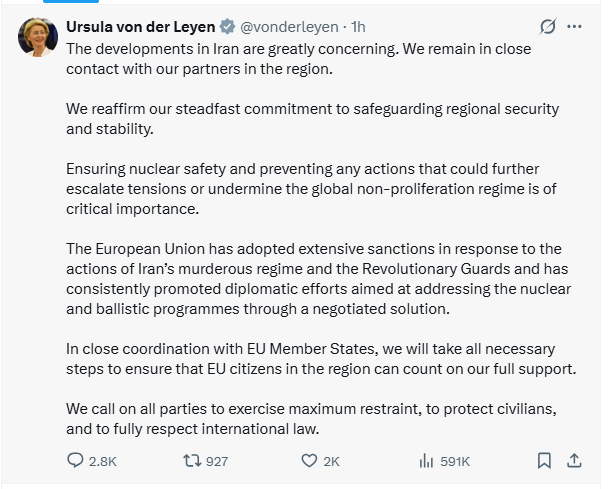Open Ursula von der Leyen's profile picture

click(37, 38)
